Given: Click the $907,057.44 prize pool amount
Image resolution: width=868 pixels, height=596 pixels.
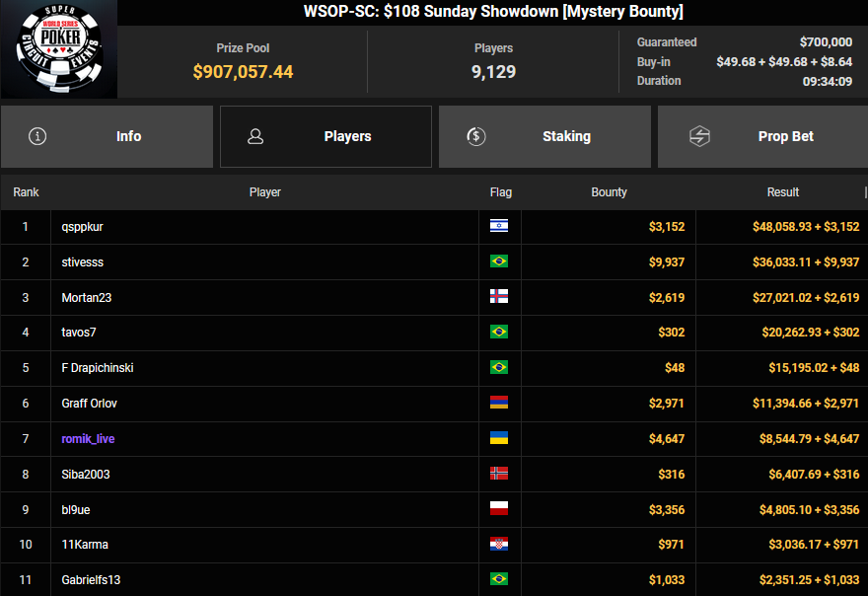Looking at the screenshot, I should click(x=243, y=72).
